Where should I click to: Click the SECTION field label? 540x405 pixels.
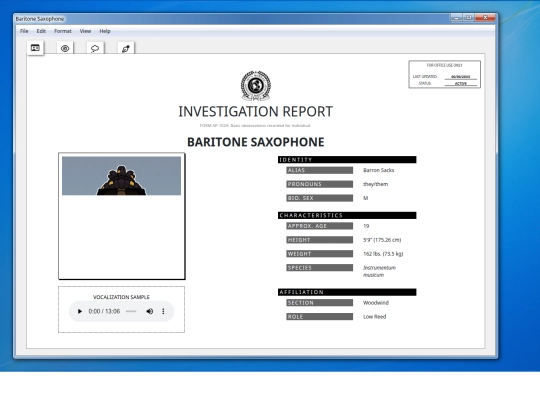pyautogui.click(x=320, y=303)
